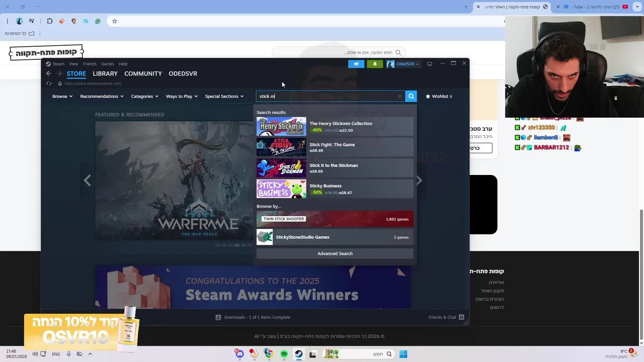Open Steam notifications bell
This screenshot has height=362, width=644.
[375, 64]
